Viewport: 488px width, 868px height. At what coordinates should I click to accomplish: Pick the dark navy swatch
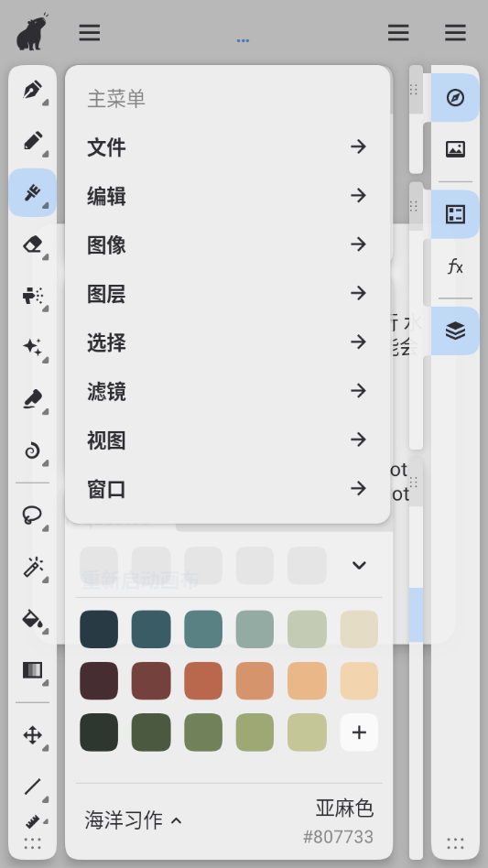[99, 629]
